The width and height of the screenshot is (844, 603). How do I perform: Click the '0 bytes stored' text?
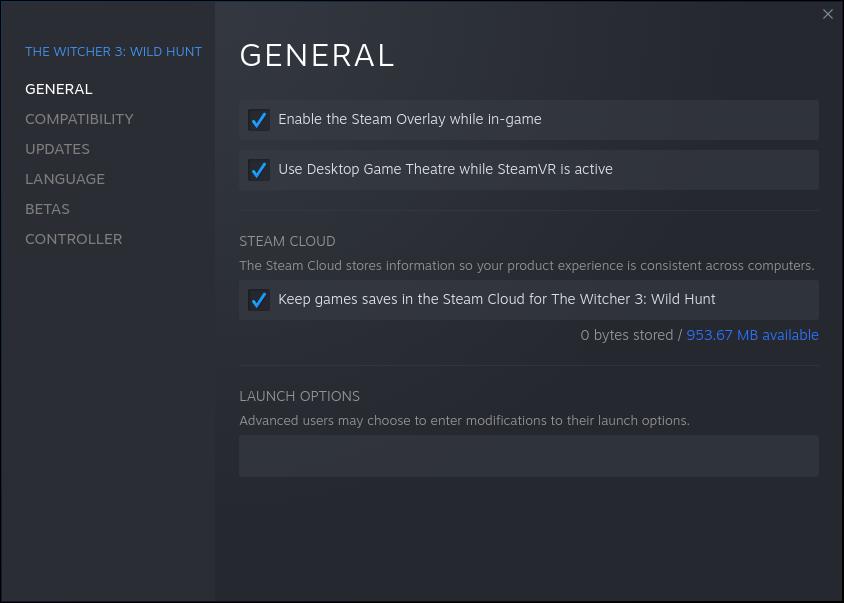pos(627,335)
